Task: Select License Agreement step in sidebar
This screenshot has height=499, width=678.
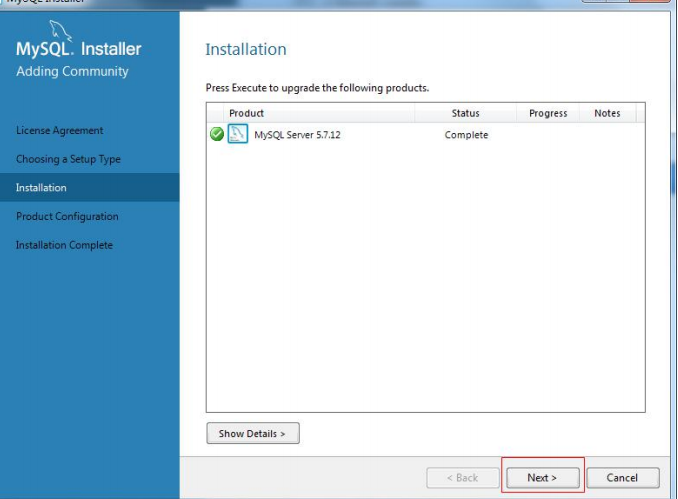Action: [60, 130]
